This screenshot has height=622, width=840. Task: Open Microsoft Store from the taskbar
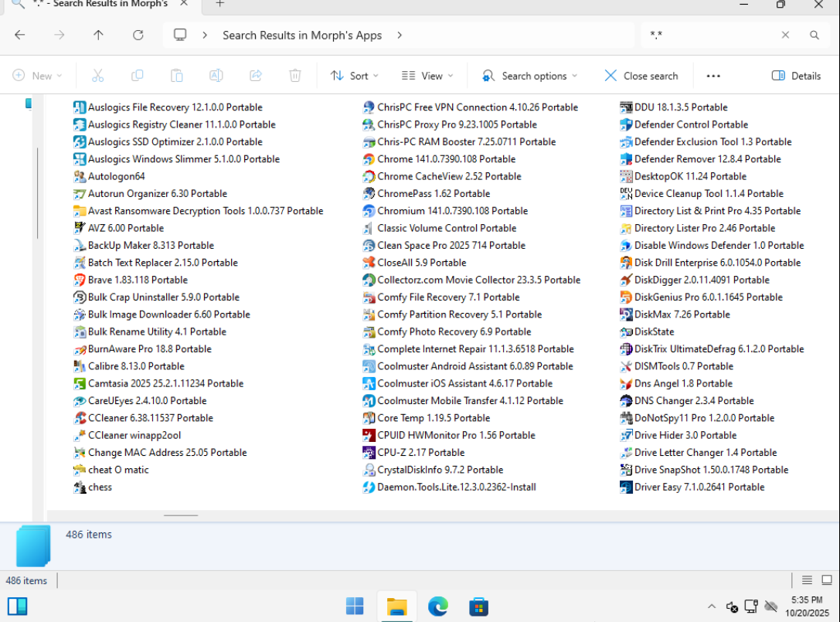pyautogui.click(x=479, y=606)
